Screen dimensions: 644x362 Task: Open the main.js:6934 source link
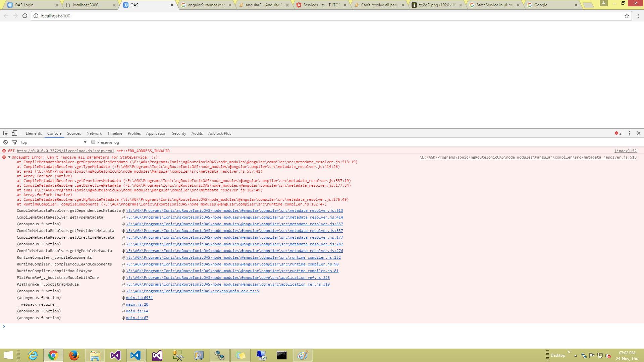click(139, 298)
